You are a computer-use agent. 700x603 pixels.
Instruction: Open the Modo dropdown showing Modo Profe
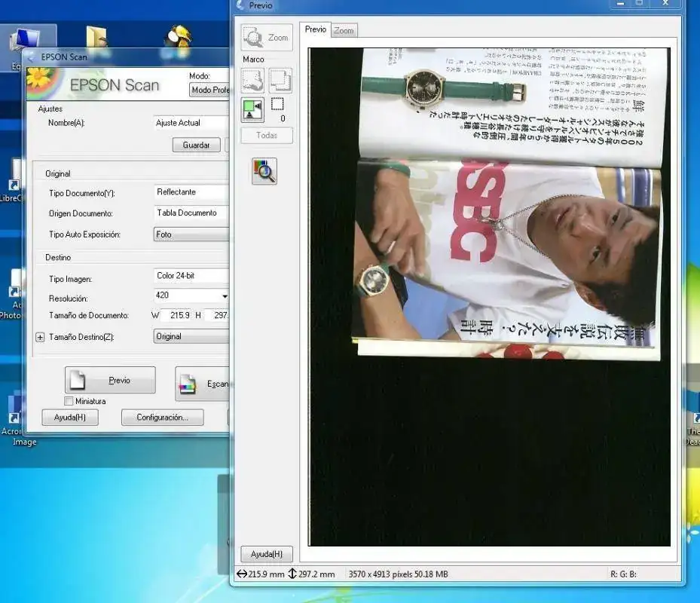coord(209,90)
